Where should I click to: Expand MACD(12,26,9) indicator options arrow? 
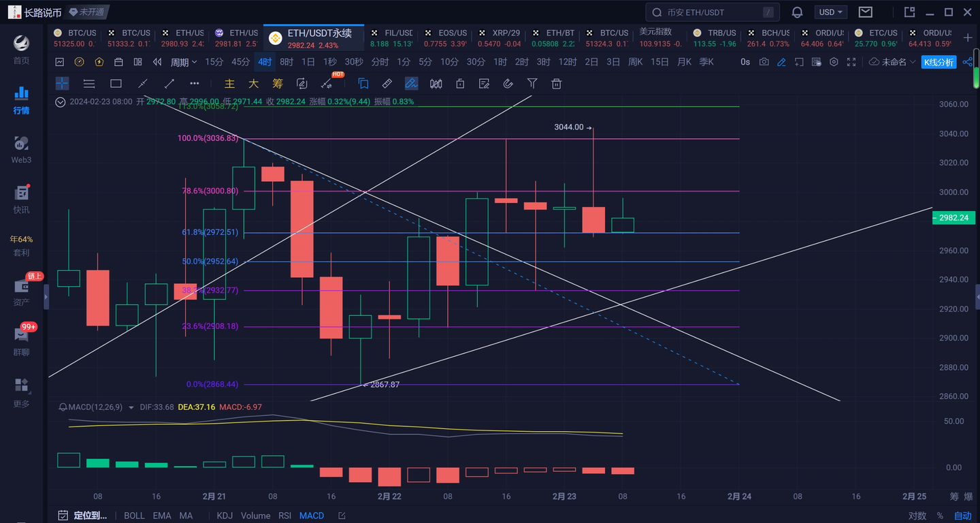131,407
